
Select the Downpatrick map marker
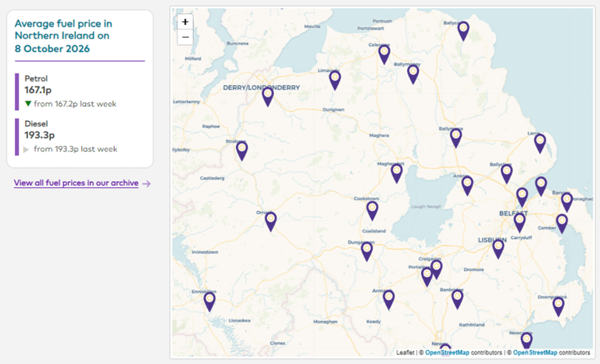(559, 306)
